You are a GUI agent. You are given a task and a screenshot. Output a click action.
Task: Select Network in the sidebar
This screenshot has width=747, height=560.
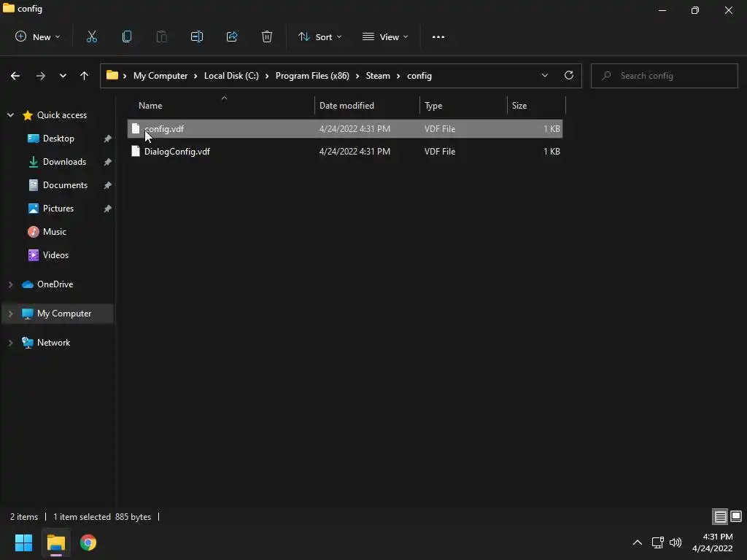(53, 343)
